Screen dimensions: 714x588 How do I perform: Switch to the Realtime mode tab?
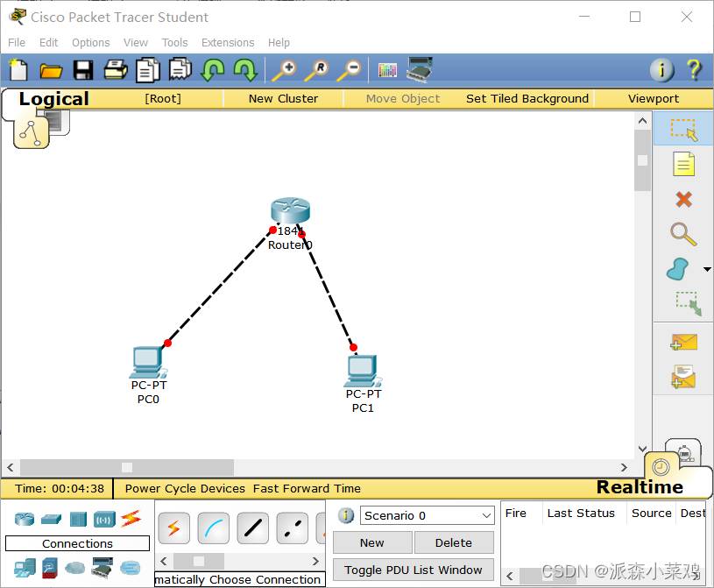640,487
